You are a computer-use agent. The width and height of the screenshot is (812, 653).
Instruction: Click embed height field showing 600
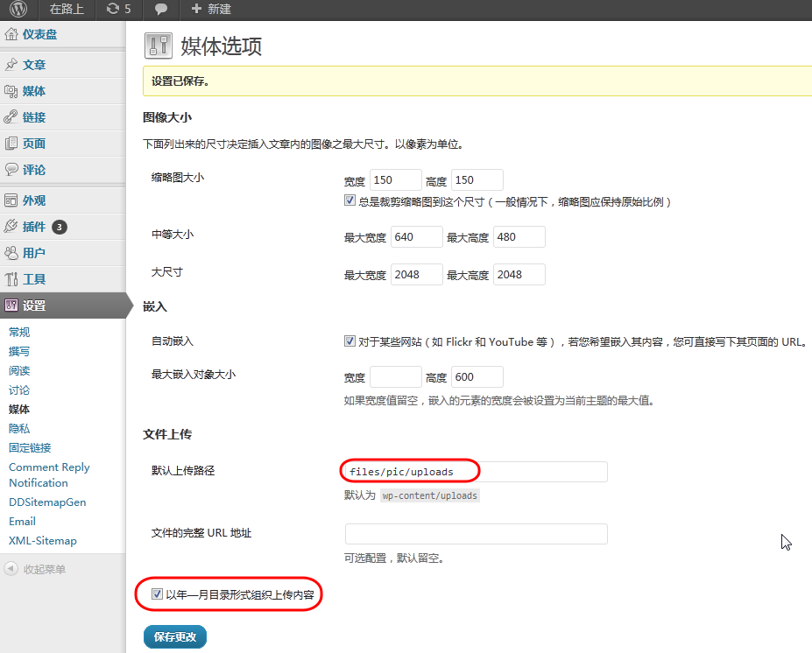pyautogui.click(x=477, y=376)
